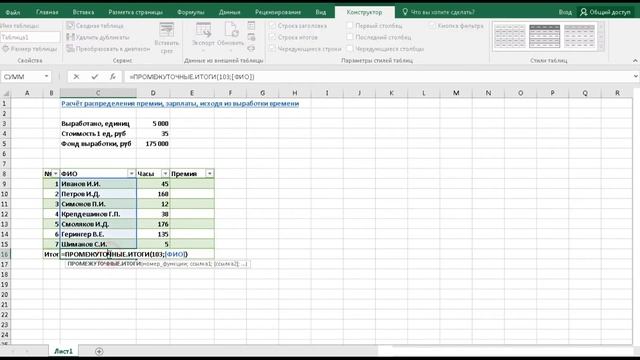Click hours value 176
The width and height of the screenshot is (640, 360).
pos(153,224)
